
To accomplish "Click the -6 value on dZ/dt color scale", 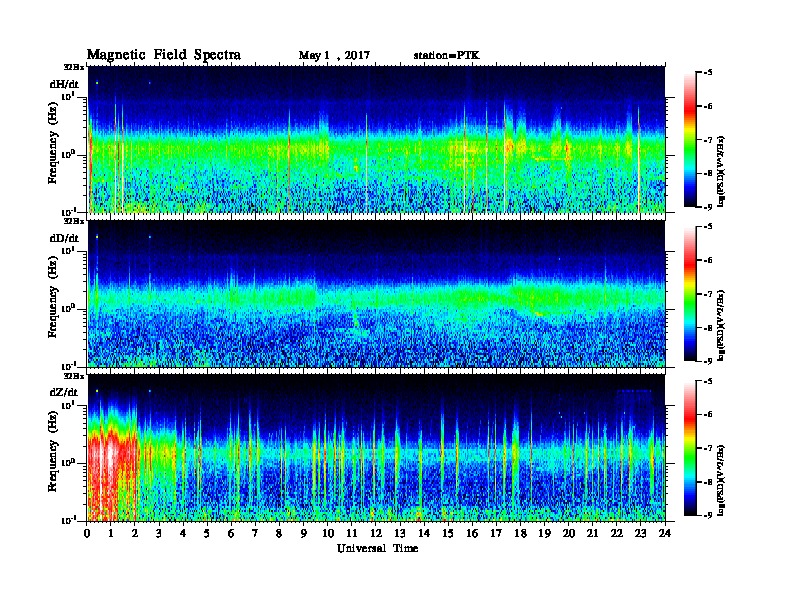I will click(x=708, y=415).
